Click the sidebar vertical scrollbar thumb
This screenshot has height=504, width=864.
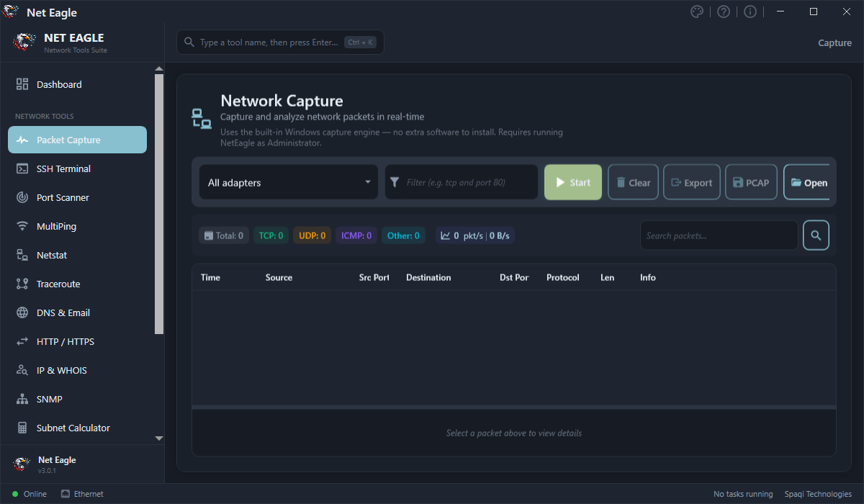coord(159,204)
